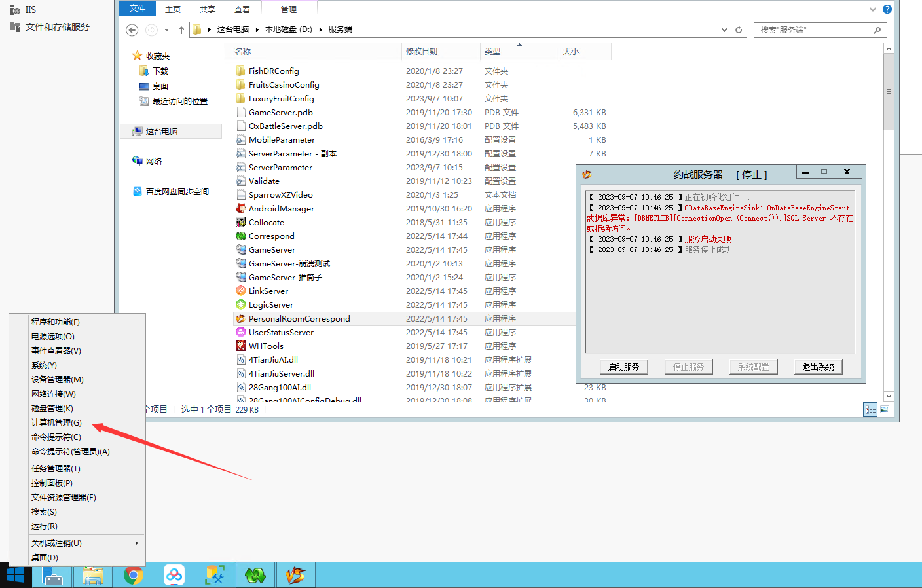Click the Explorer help question mark icon

887,9
